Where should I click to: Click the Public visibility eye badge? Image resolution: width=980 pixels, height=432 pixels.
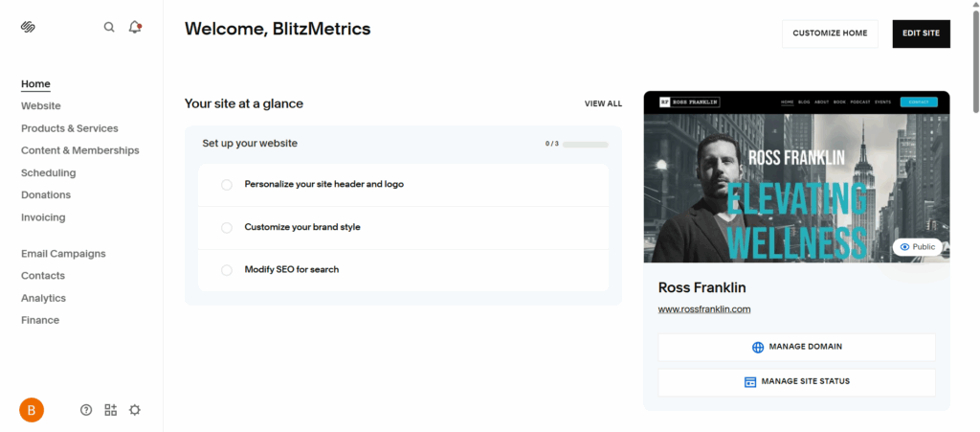918,247
